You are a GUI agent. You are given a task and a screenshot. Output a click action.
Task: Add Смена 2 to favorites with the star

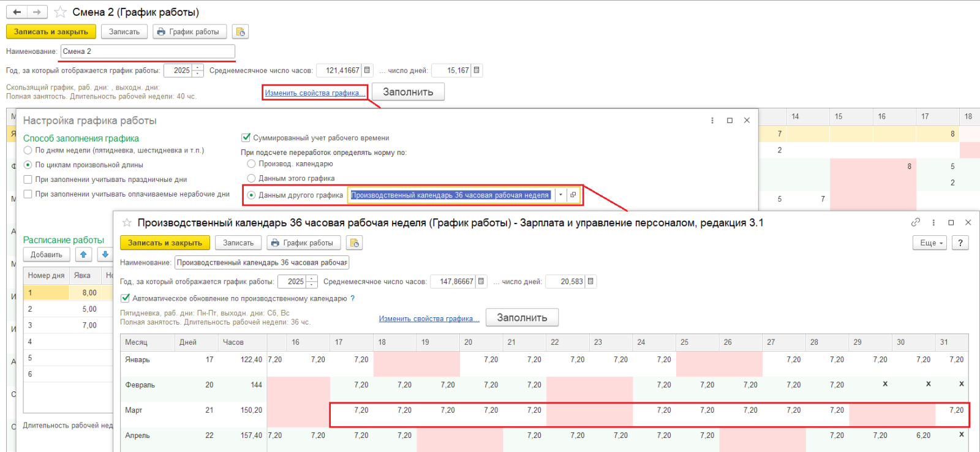click(60, 12)
